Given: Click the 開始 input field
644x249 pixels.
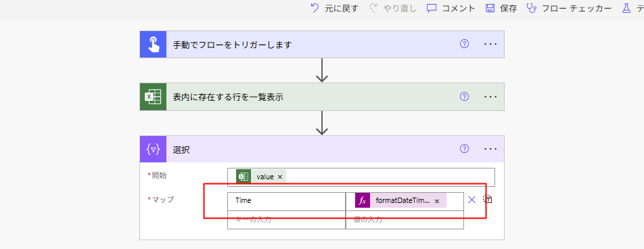Looking at the screenshot, I should (x=361, y=177).
